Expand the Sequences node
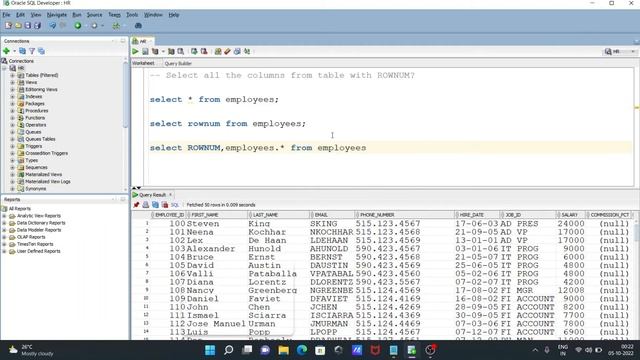The height and width of the screenshot is (360, 640). click(x=12, y=167)
